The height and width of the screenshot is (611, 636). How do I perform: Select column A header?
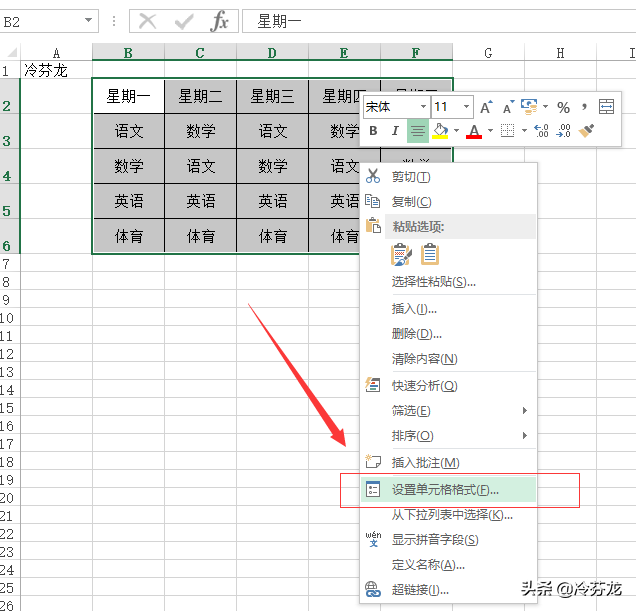56,53
